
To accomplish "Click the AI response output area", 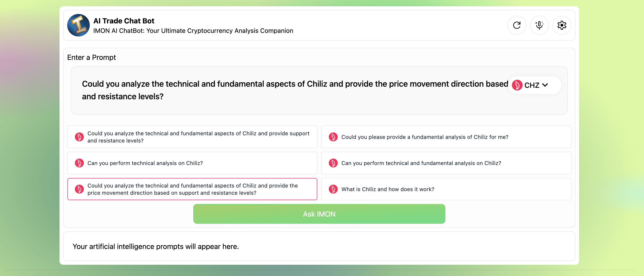I will pyautogui.click(x=319, y=246).
